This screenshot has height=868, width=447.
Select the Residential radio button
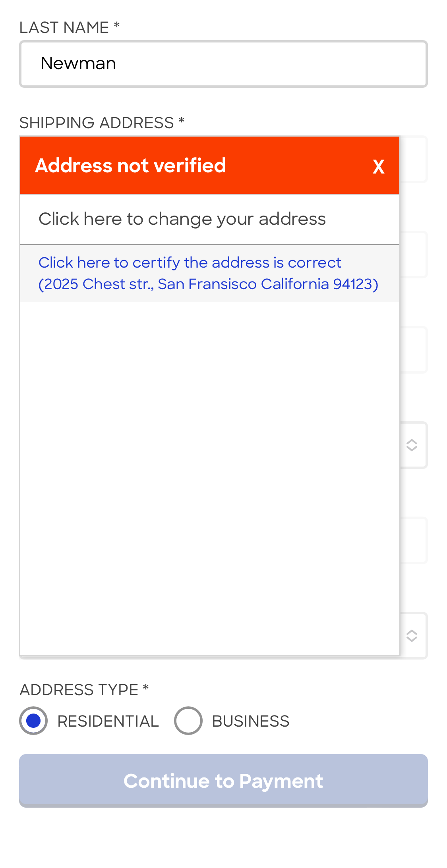click(x=33, y=721)
